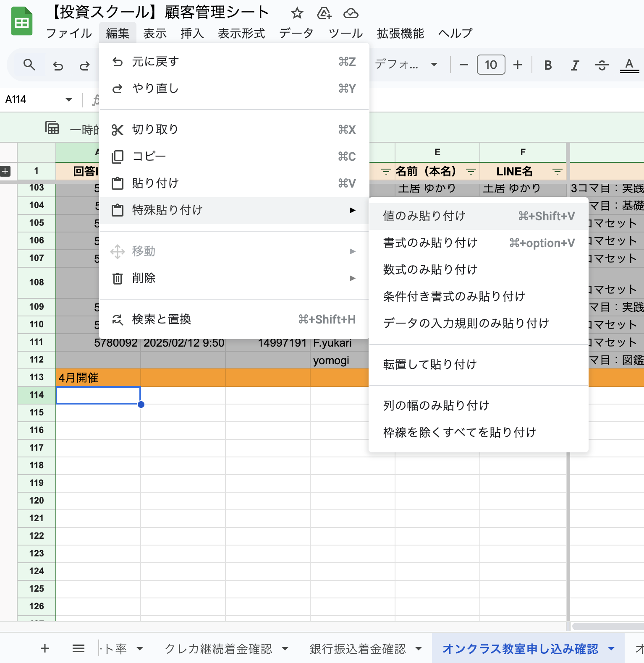Click the star icon to favorite document
Screen dimensions: 644x663
pos(297,13)
